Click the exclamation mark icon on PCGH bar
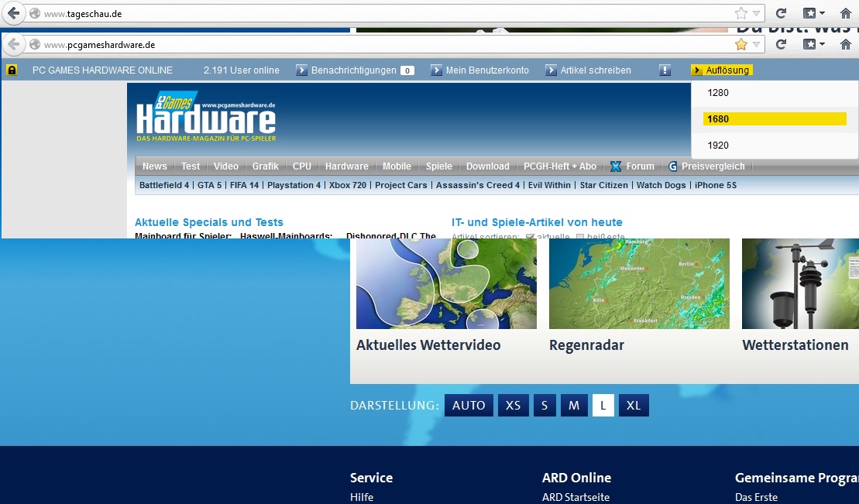The width and height of the screenshot is (859, 504). pyautogui.click(x=665, y=70)
